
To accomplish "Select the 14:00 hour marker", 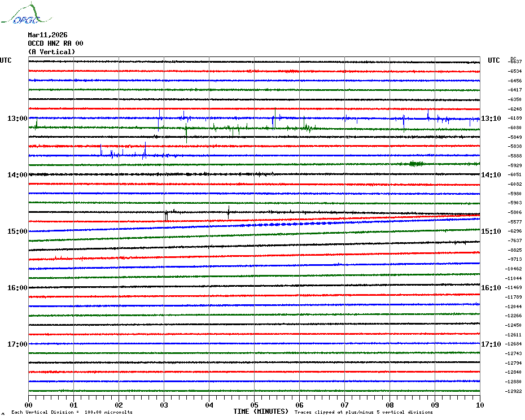I will 17,175.
